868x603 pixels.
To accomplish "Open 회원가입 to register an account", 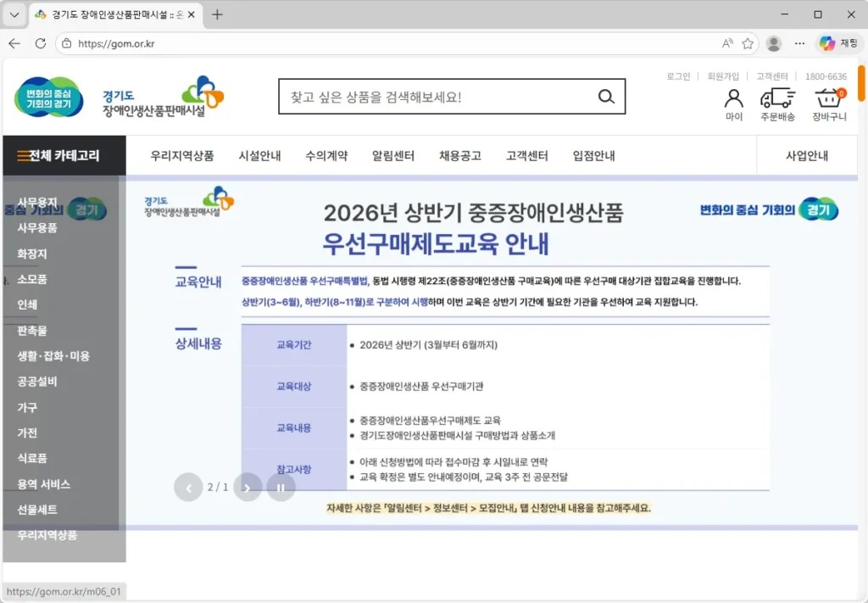I will 722,75.
